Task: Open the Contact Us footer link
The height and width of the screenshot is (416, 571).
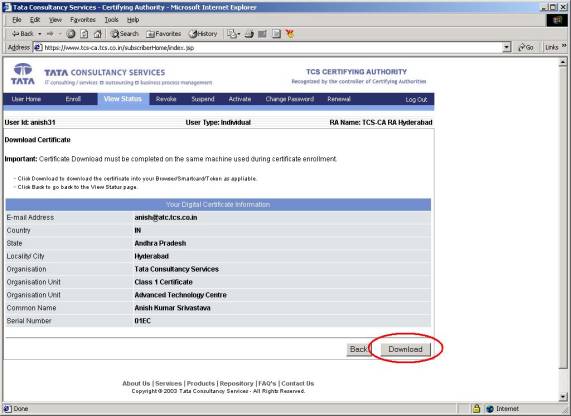Action: point(298,383)
